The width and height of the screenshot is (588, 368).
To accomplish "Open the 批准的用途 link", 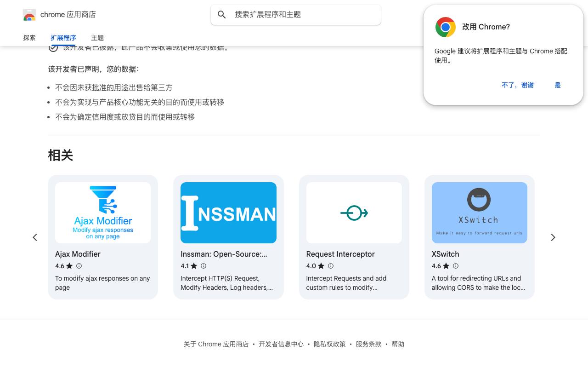I will point(110,87).
